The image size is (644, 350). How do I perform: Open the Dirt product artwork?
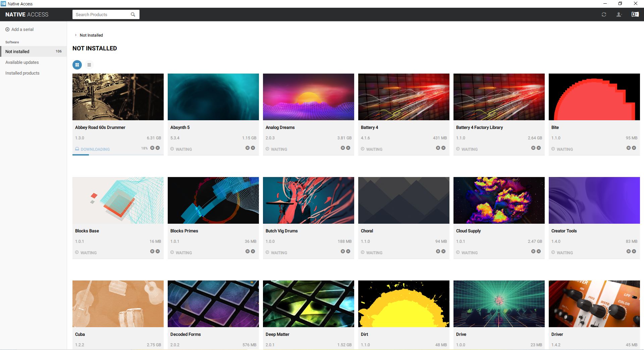coord(404,304)
